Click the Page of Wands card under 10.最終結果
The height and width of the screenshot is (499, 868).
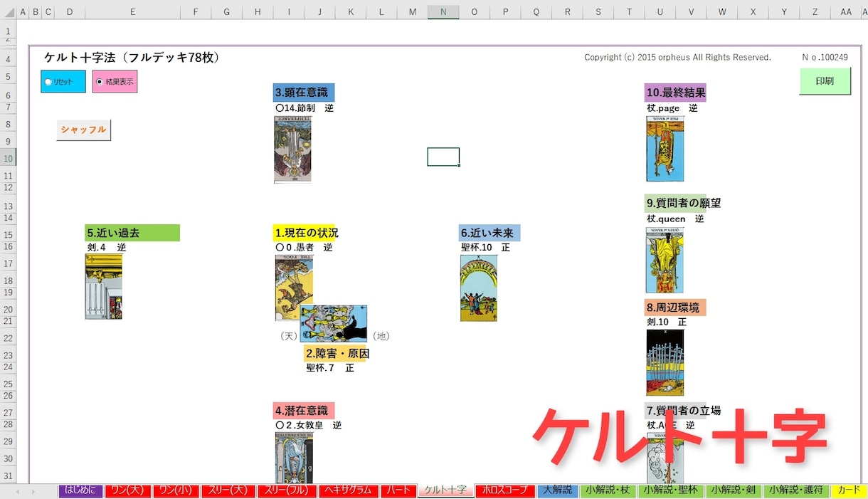click(665, 149)
